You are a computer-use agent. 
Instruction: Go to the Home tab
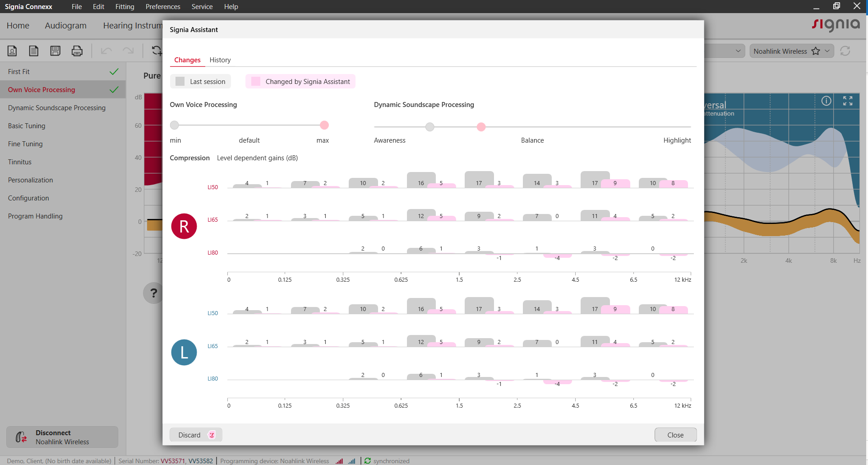(x=18, y=26)
